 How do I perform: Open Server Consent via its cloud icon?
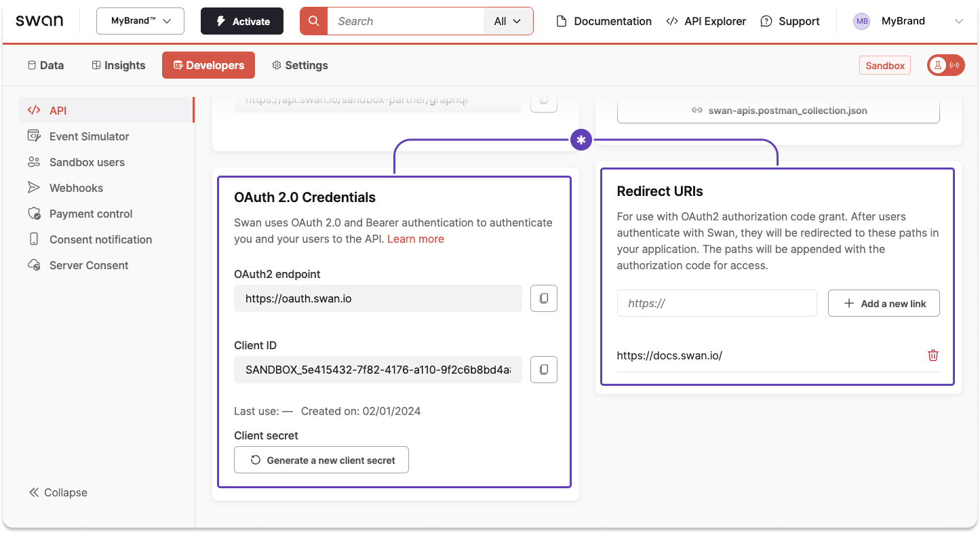point(35,265)
